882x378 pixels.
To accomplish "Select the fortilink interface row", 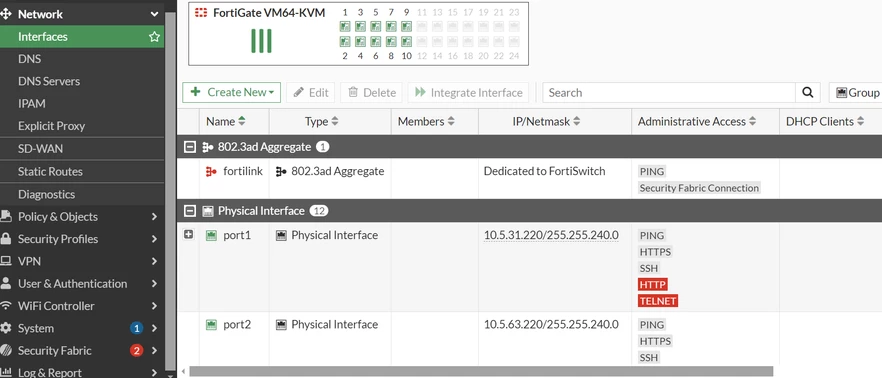I will [x=529, y=178].
